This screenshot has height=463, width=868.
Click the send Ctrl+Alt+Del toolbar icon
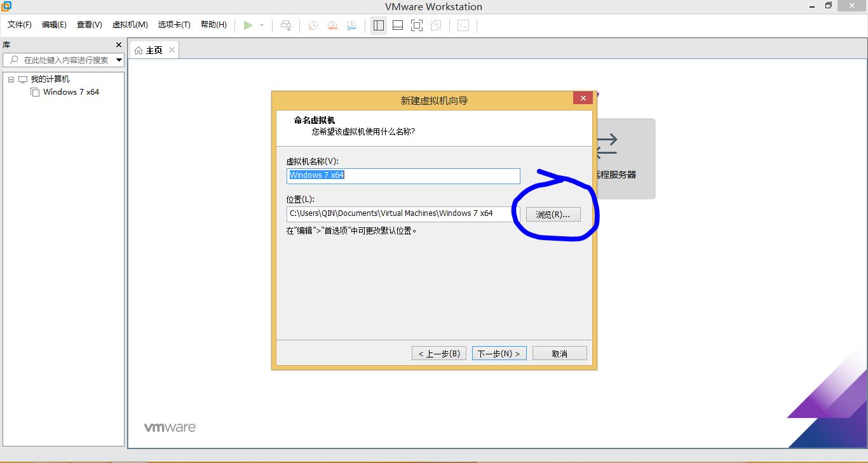pyautogui.click(x=286, y=25)
